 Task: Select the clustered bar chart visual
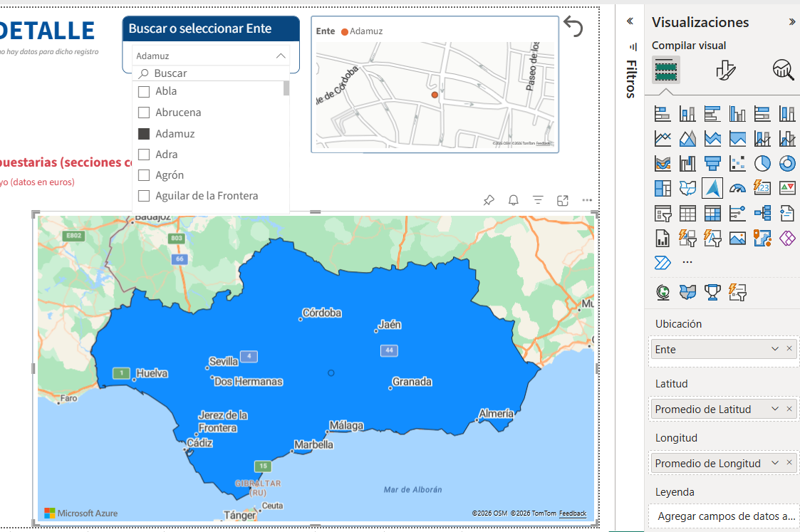coord(712,113)
